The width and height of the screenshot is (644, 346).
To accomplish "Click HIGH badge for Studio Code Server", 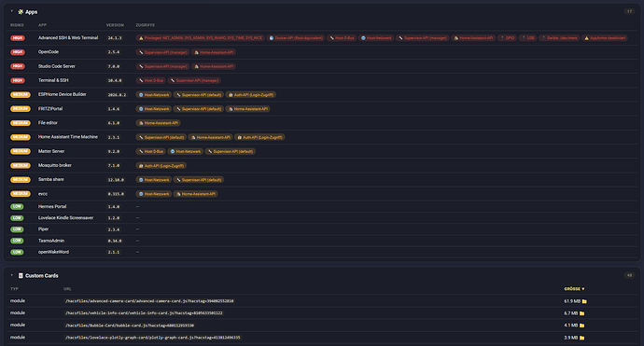I will click(x=18, y=66).
